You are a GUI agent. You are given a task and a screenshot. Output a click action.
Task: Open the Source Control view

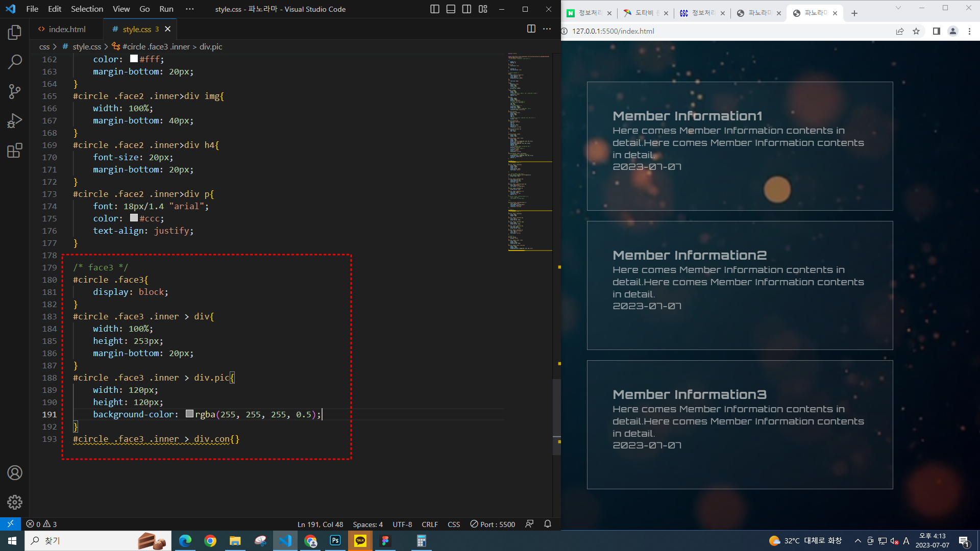pos(15,92)
